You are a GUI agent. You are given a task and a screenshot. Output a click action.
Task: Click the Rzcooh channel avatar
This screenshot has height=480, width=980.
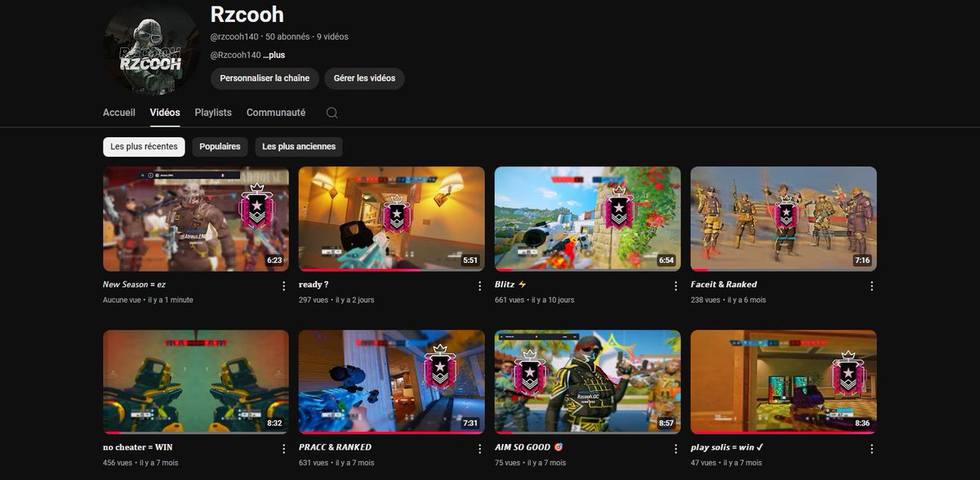coord(151,47)
